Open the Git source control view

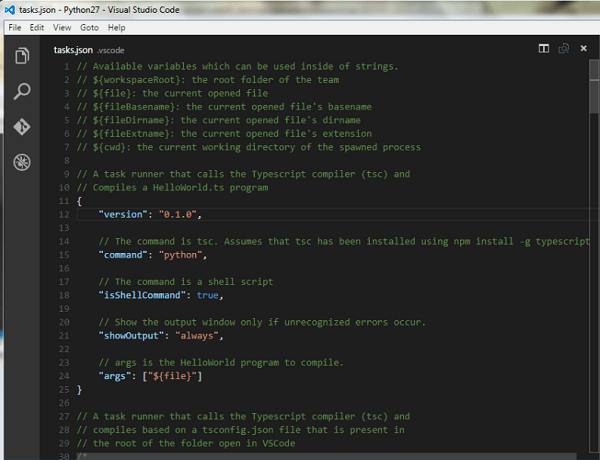[21, 127]
